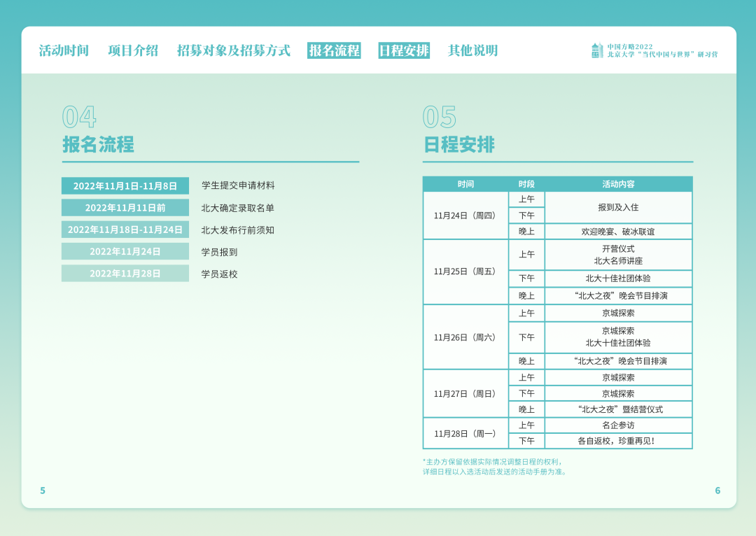
Task: Open the highlighted 日程安排 tab
Action: (x=404, y=50)
